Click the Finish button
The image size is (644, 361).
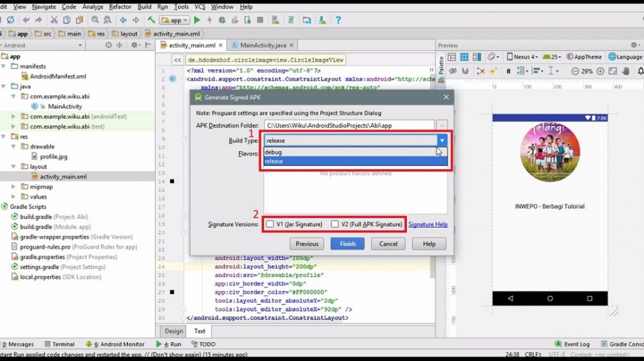click(348, 243)
